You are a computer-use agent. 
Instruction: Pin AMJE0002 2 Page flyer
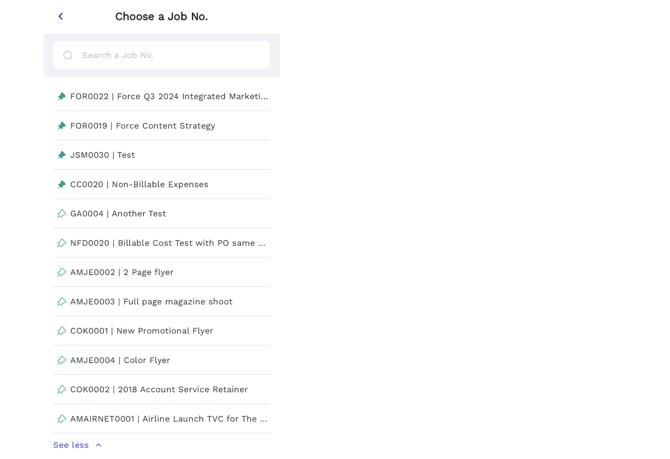[62, 272]
